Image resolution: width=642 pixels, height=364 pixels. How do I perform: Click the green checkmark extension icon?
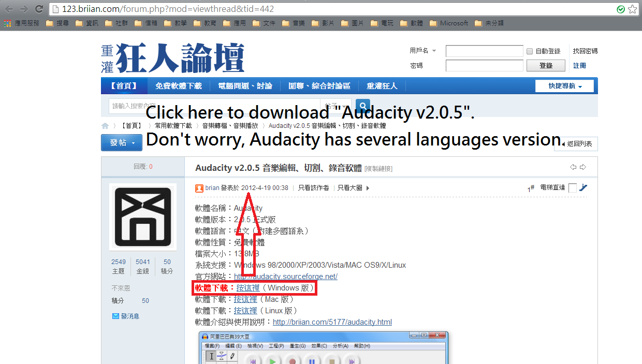(621, 9)
